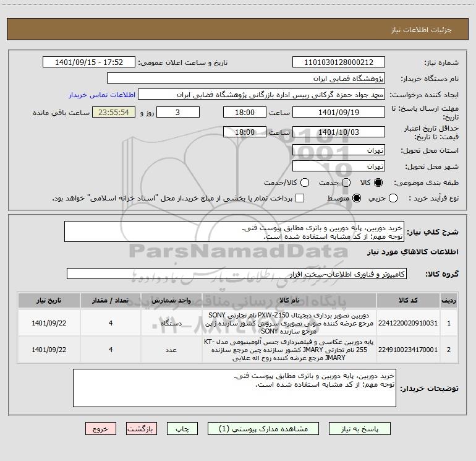The image size is (476, 461).
Task: Click SONY PXW-Z150 camera item name
Action: tap(289, 323)
